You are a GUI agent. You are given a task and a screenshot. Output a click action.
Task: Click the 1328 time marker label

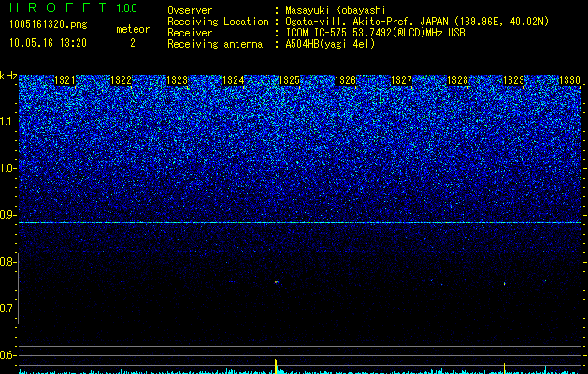pyautogui.click(x=458, y=80)
